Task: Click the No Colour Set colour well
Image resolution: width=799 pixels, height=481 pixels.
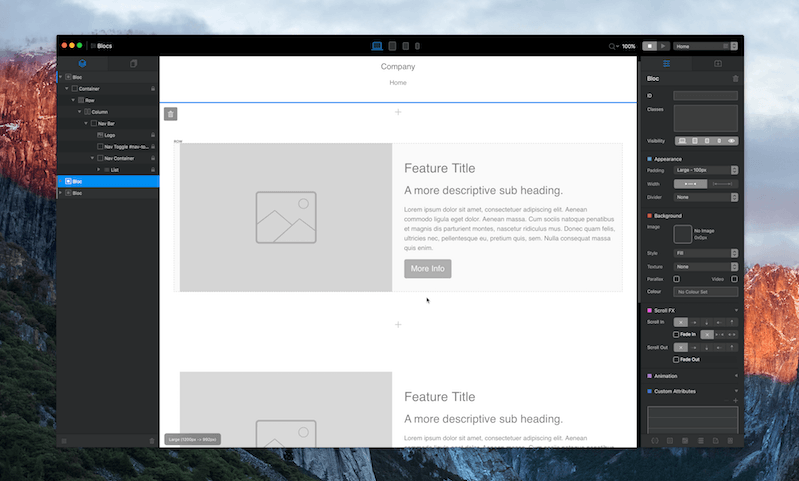Action: (706, 292)
